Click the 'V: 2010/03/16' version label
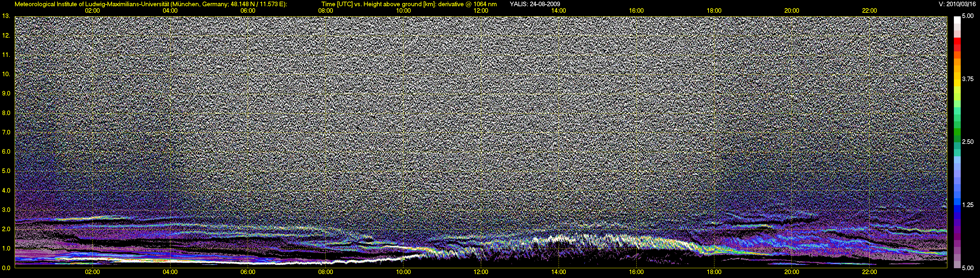Viewport: 980px width, 278px height. point(956,4)
